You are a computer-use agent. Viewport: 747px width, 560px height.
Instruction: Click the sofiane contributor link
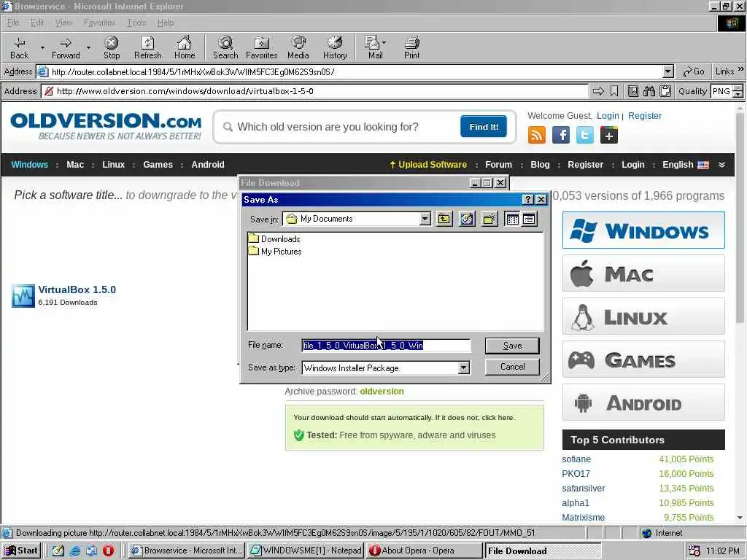[576, 459]
